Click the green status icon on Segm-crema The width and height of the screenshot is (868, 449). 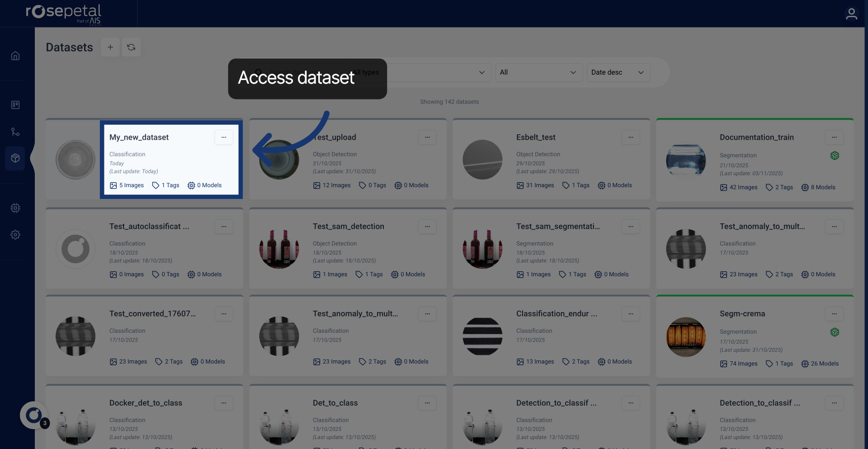point(835,332)
